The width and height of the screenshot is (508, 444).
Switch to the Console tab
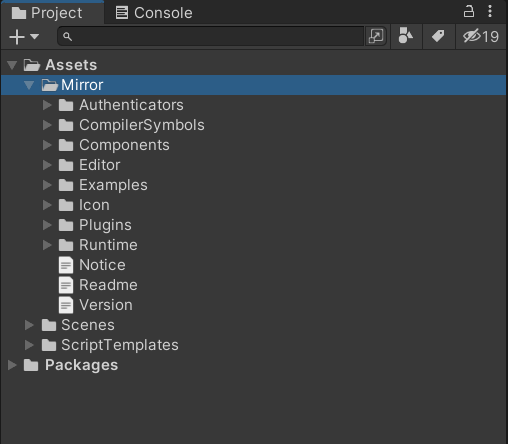coord(154,13)
